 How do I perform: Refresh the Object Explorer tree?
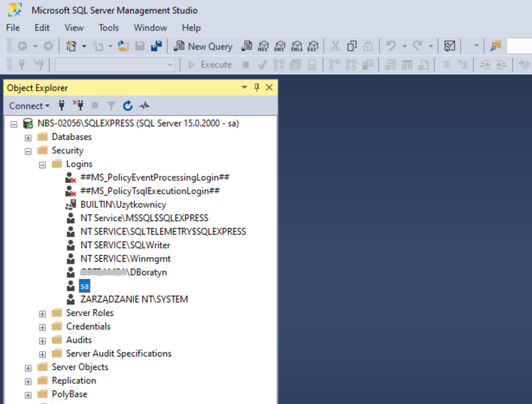[128, 106]
